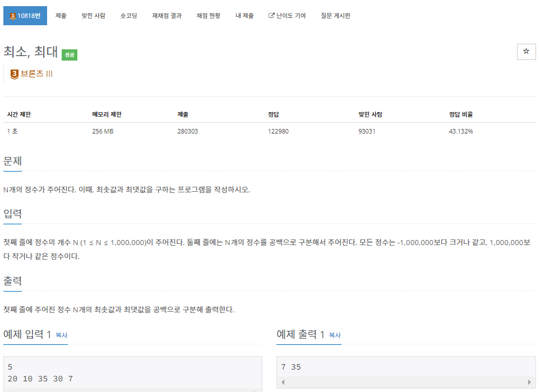View 내 제출 submissions
The width and height of the screenshot is (540, 392).
coord(244,16)
